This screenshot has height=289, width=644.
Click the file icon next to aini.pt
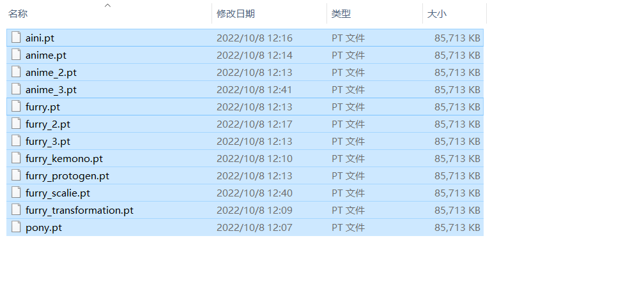coord(16,37)
